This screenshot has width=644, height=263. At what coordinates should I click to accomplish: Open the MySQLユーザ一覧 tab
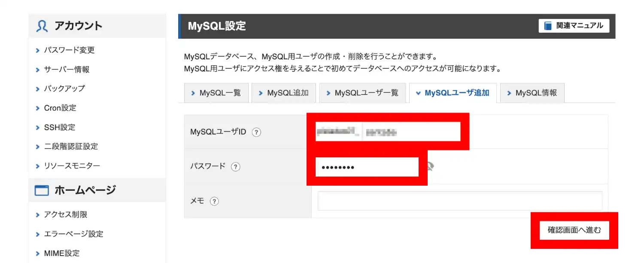coord(362,93)
